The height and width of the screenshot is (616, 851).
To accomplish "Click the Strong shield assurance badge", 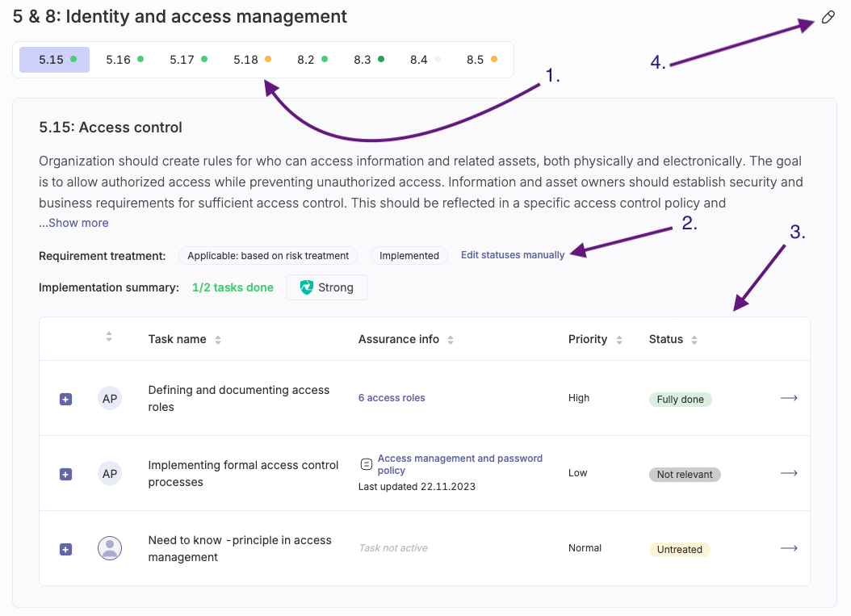I will click(x=327, y=287).
